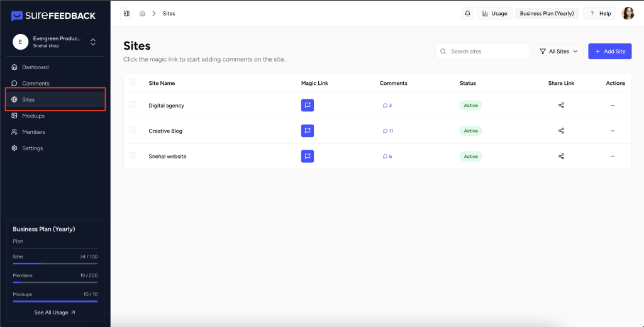Click the share link icon for Creative Blog
Screen dimensions: 644x327
point(561,131)
